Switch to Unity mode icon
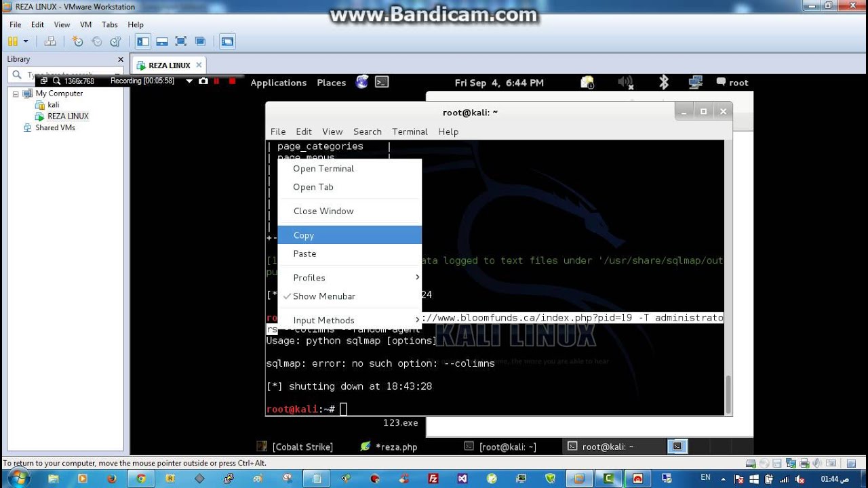Image resolution: width=868 pixels, height=488 pixels. click(199, 41)
